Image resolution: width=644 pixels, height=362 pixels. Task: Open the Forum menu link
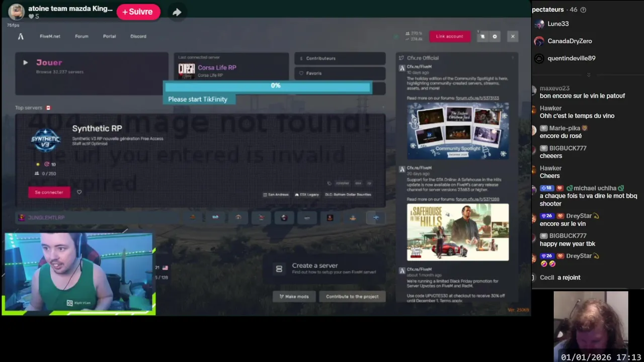click(82, 36)
